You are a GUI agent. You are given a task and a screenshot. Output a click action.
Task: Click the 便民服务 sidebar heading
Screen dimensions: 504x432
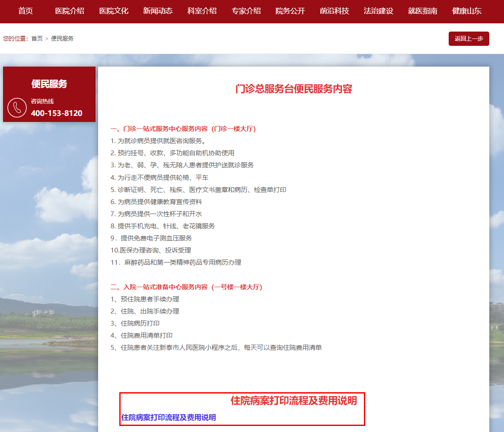tap(49, 84)
